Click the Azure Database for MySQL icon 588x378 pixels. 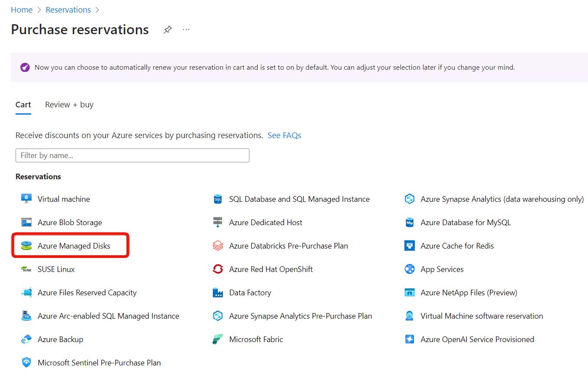[410, 222]
